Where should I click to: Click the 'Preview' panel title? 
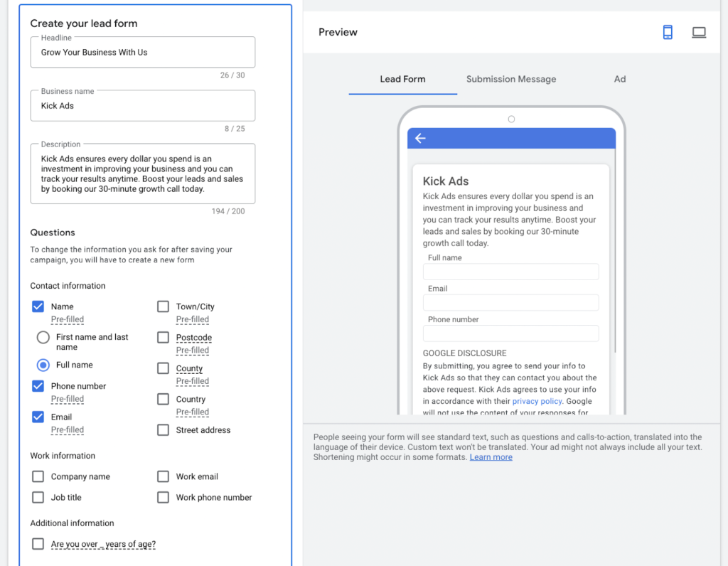pyautogui.click(x=338, y=32)
